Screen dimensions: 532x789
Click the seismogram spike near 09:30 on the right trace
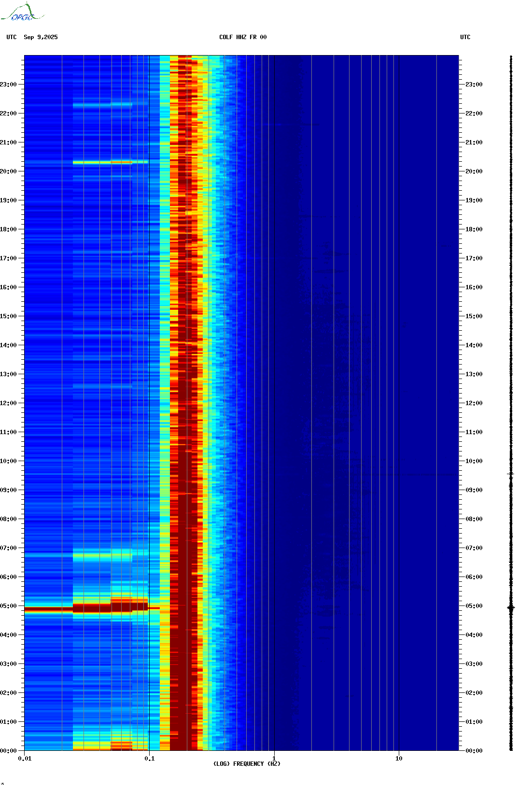511,474
